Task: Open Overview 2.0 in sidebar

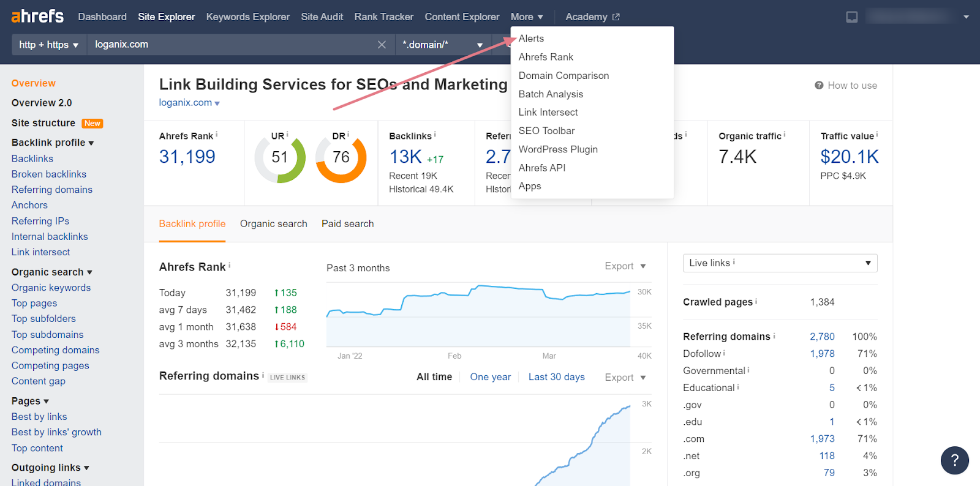Action: [42, 103]
